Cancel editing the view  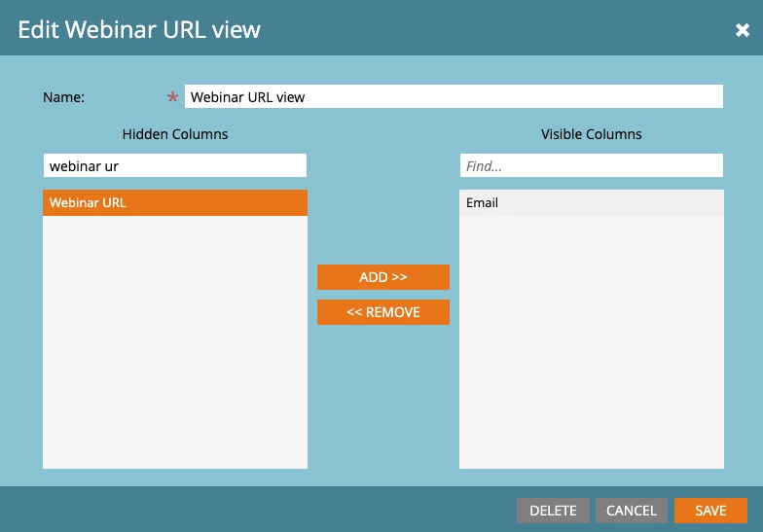(632, 511)
